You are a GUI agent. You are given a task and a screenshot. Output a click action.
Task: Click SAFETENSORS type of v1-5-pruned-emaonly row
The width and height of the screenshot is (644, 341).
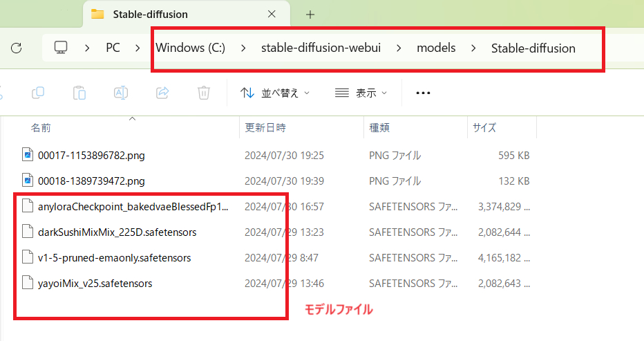coord(413,258)
